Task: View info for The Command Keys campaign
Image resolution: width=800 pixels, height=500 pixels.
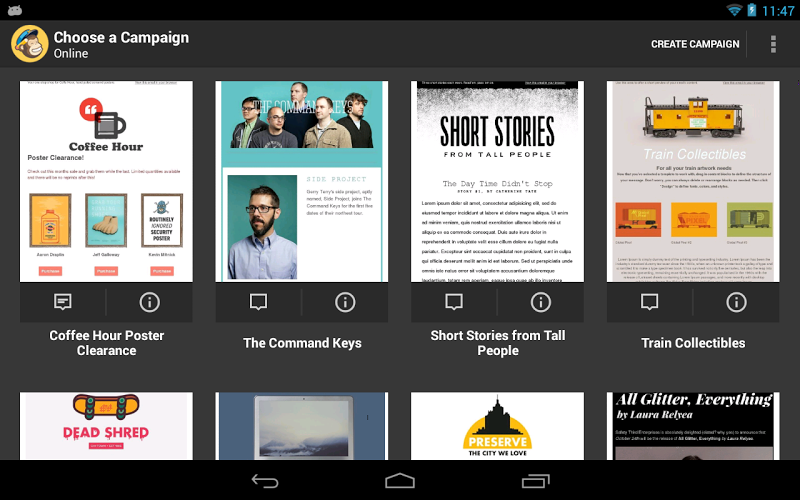Action: click(x=345, y=302)
